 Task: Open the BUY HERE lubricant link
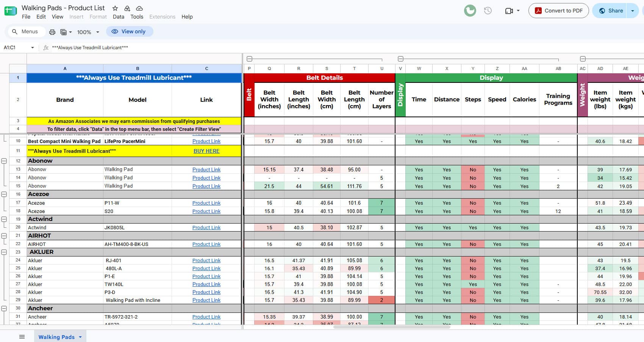tap(206, 151)
